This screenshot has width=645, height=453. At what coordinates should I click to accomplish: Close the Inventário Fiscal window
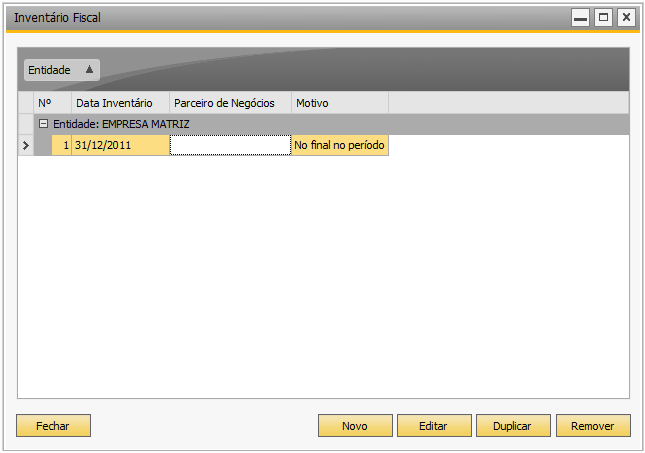click(x=626, y=18)
